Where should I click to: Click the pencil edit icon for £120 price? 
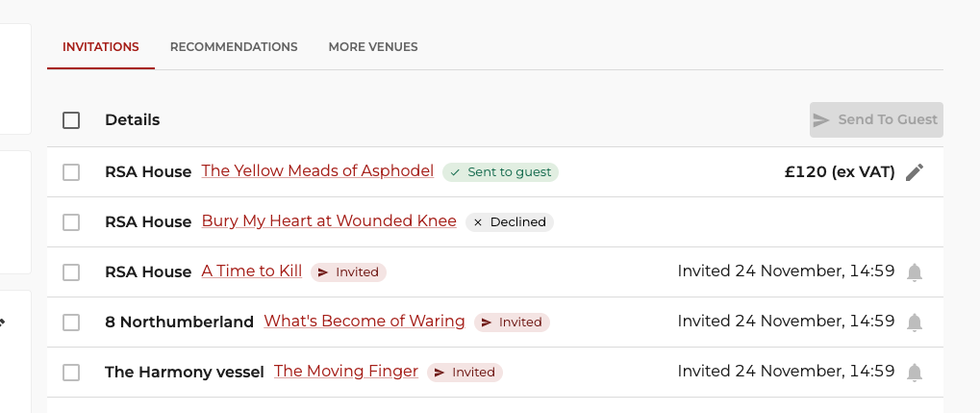pyautogui.click(x=915, y=172)
